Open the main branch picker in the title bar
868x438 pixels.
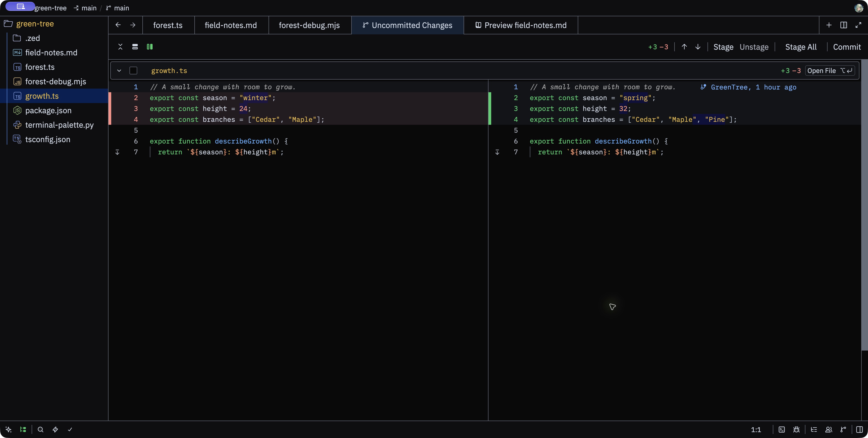(x=118, y=8)
